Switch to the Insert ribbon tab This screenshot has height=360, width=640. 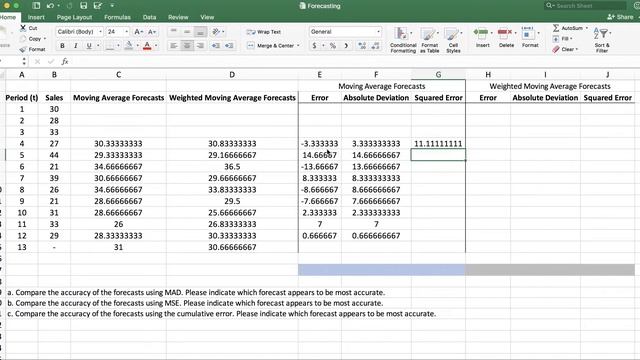point(36,17)
